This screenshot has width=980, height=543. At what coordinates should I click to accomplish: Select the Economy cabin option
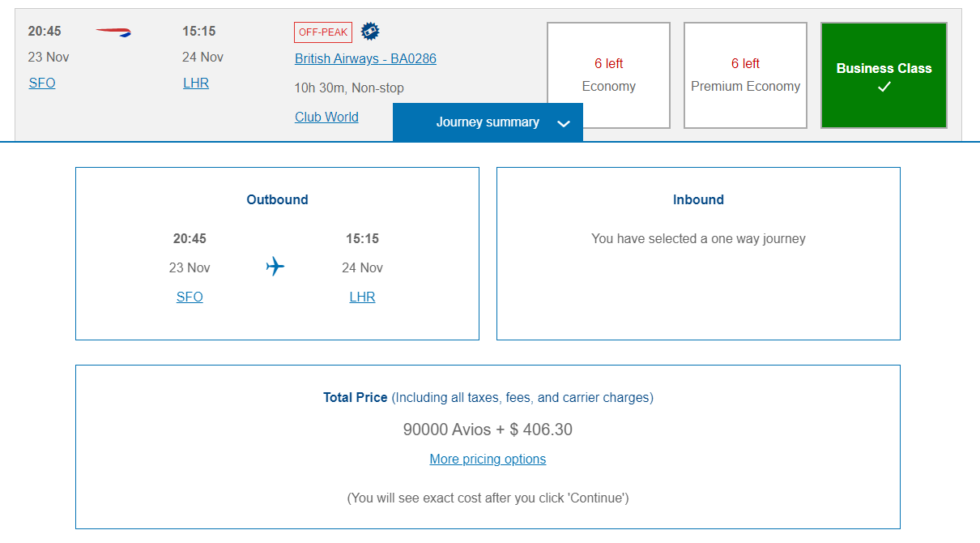(x=608, y=75)
